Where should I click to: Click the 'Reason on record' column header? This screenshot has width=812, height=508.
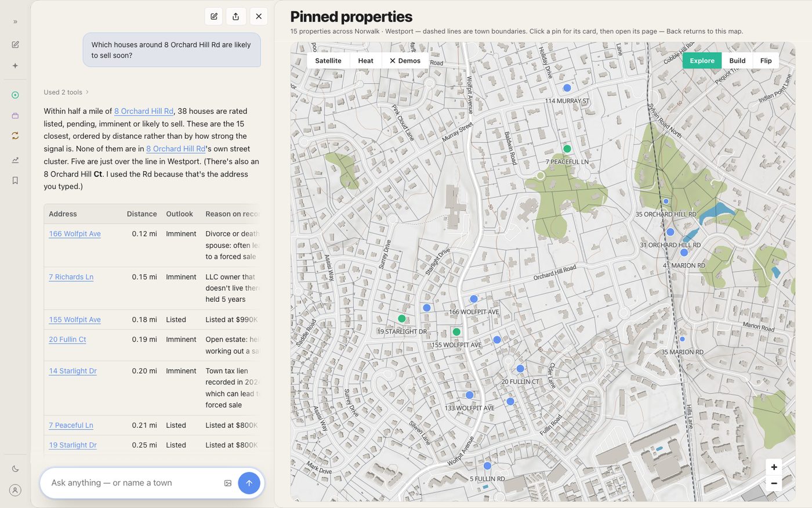click(232, 214)
